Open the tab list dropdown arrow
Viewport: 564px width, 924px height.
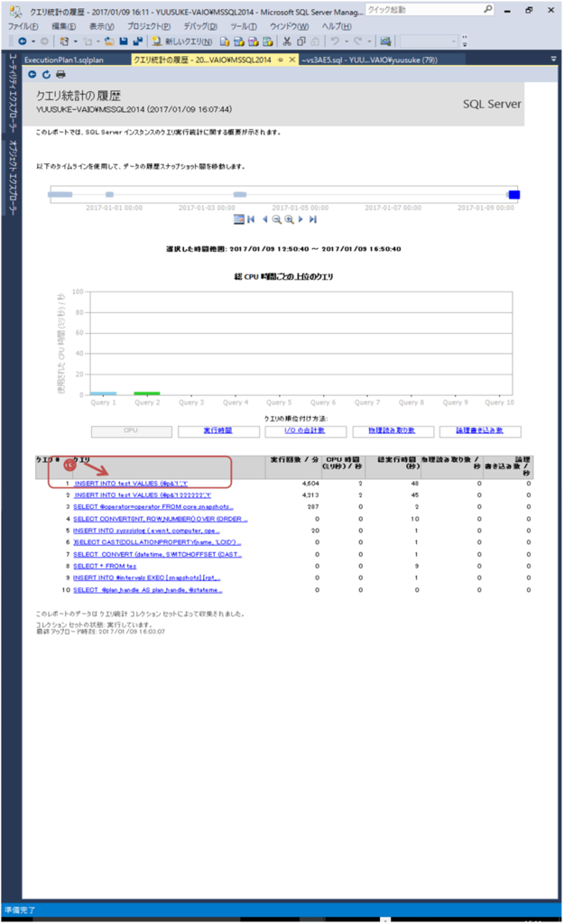pyautogui.click(x=553, y=59)
